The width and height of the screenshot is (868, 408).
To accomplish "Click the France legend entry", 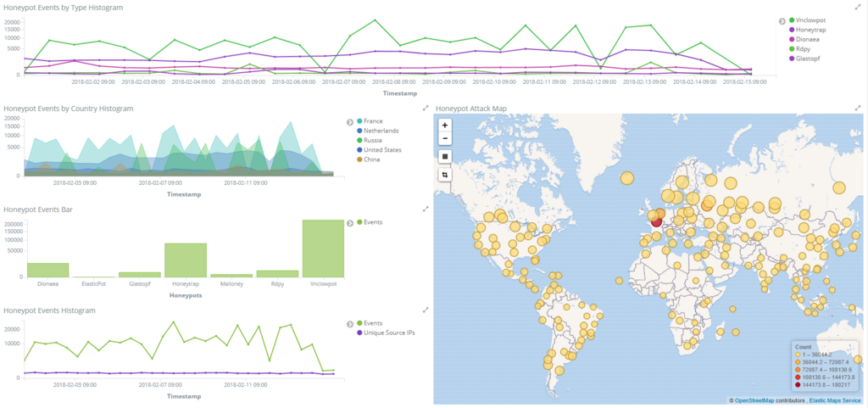I will tap(370, 120).
